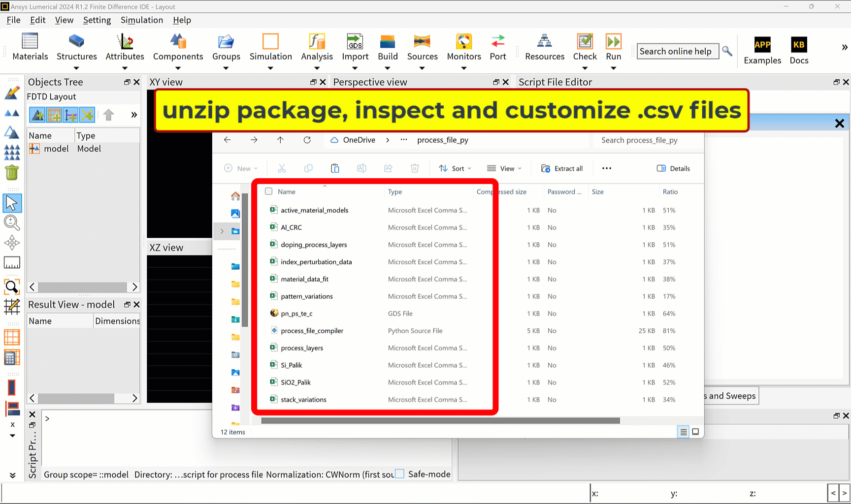Click the Groups toolbar icon
The image size is (851, 504).
[x=226, y=41]
